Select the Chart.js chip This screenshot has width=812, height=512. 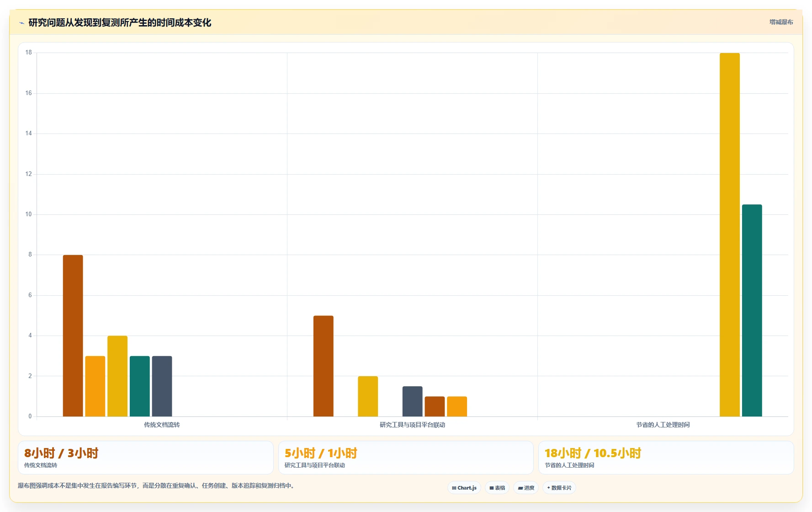[x=464, y=488]
